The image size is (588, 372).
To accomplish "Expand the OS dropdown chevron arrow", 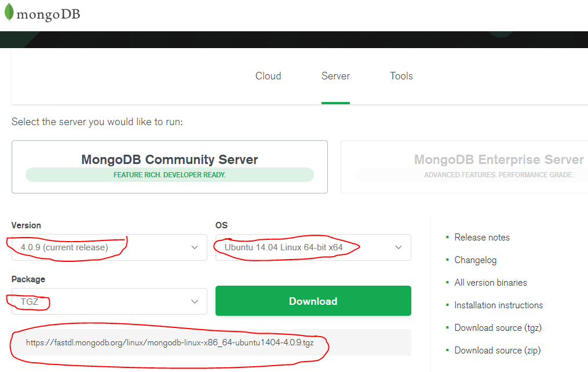I will (398, 247).
